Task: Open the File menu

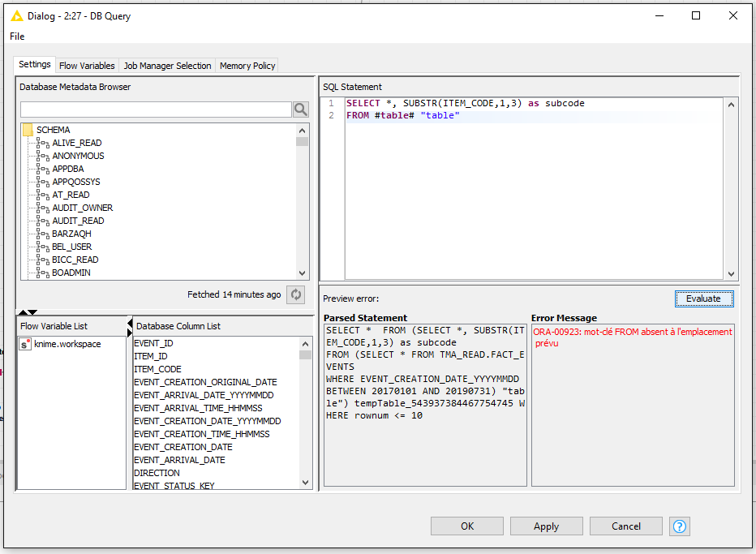Action: (17, 37)
